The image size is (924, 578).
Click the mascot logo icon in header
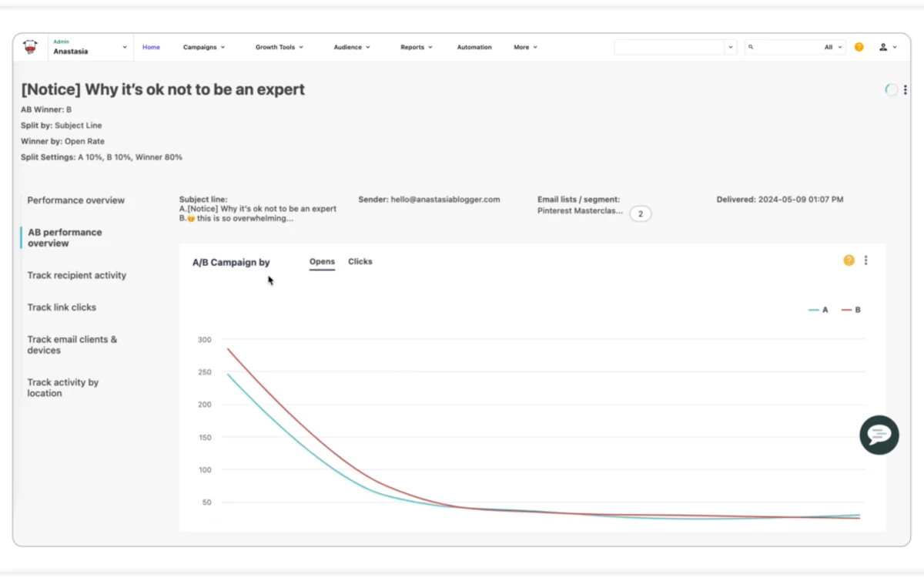pyautogui.click(x=30, y=47)
